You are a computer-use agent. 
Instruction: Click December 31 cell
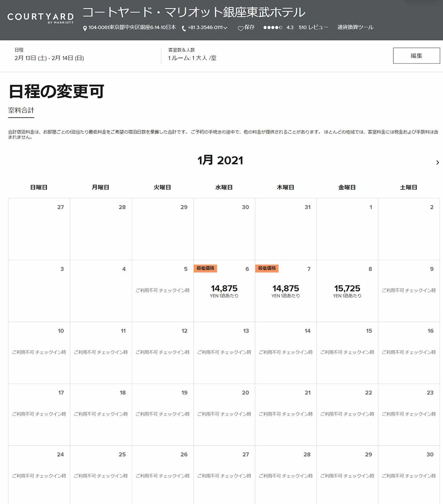[x=286, y=229]
